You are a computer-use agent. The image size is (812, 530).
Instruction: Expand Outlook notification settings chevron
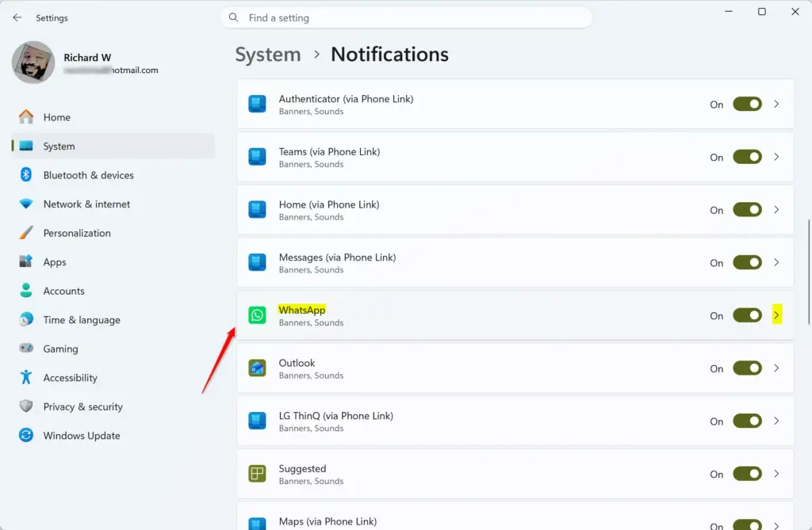[x=776, y=368]
